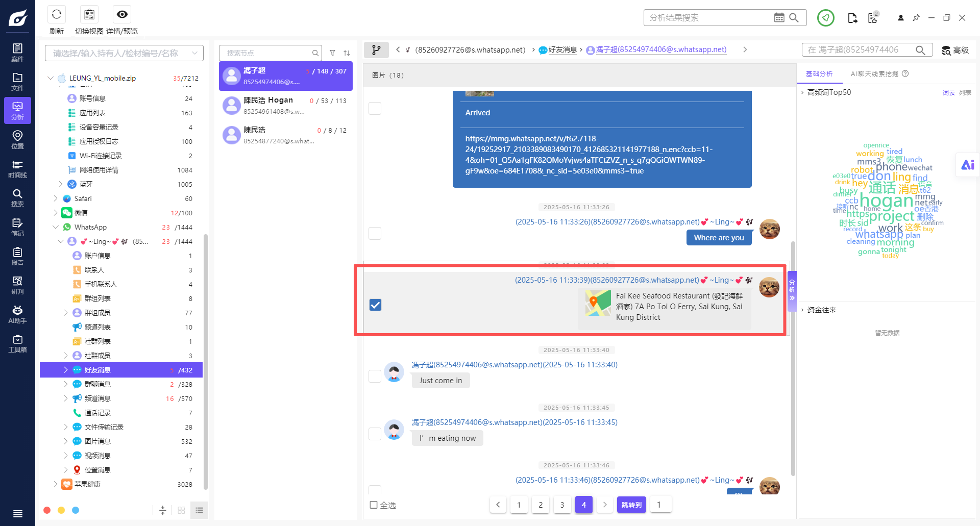Click the red dot filter at tree bottom

(47, 510)
